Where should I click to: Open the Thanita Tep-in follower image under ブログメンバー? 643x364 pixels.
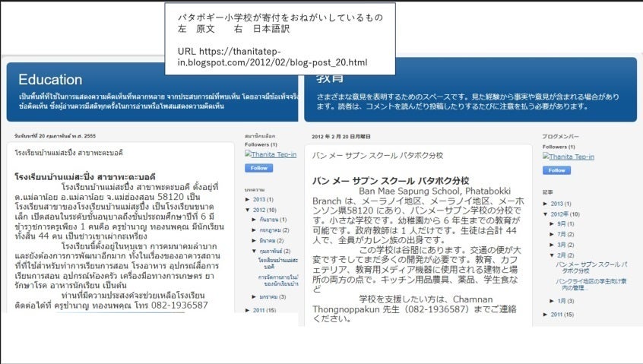pos(568,157)
